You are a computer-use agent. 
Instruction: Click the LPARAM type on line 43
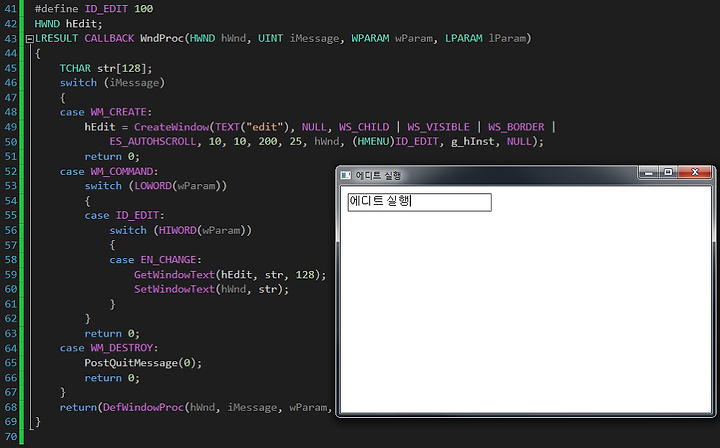click(x=464, y=38)
